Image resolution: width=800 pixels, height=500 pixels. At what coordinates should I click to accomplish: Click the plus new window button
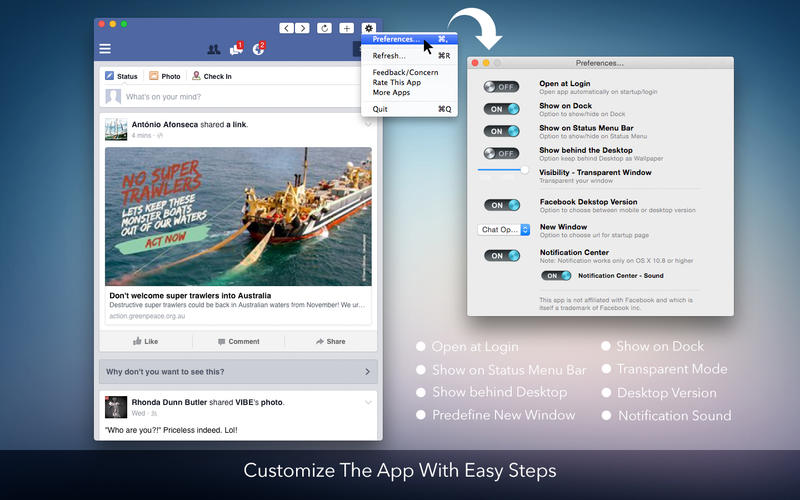(x=346, y=28)
